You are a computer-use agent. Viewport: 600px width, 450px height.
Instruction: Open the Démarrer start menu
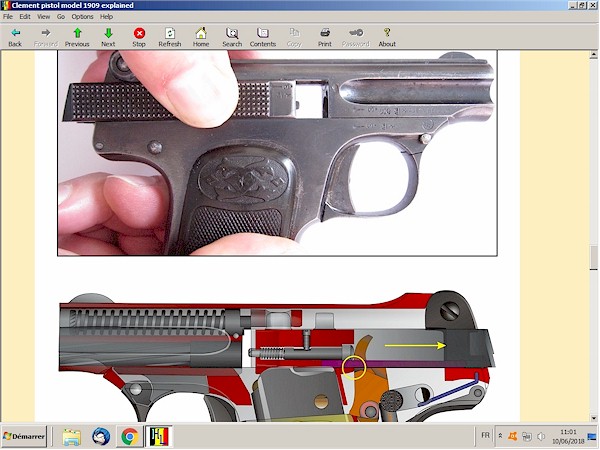pyautogui.click(x=24, y=436)
